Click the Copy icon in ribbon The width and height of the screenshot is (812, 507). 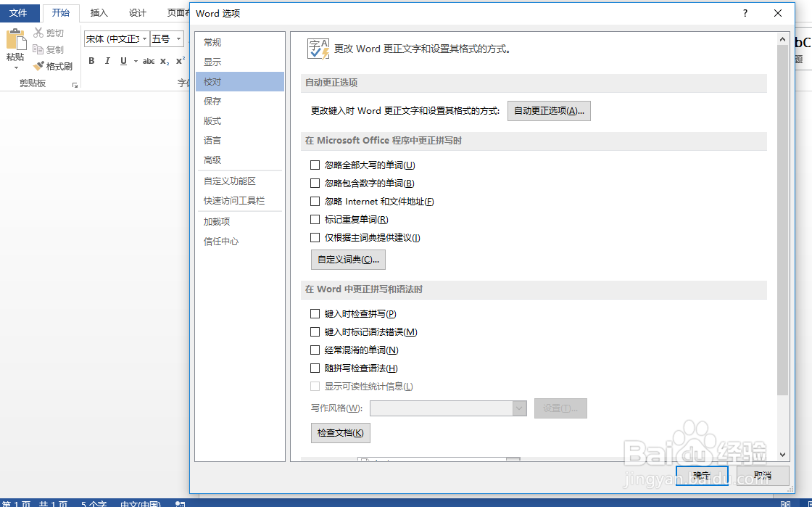click(38, 49)
